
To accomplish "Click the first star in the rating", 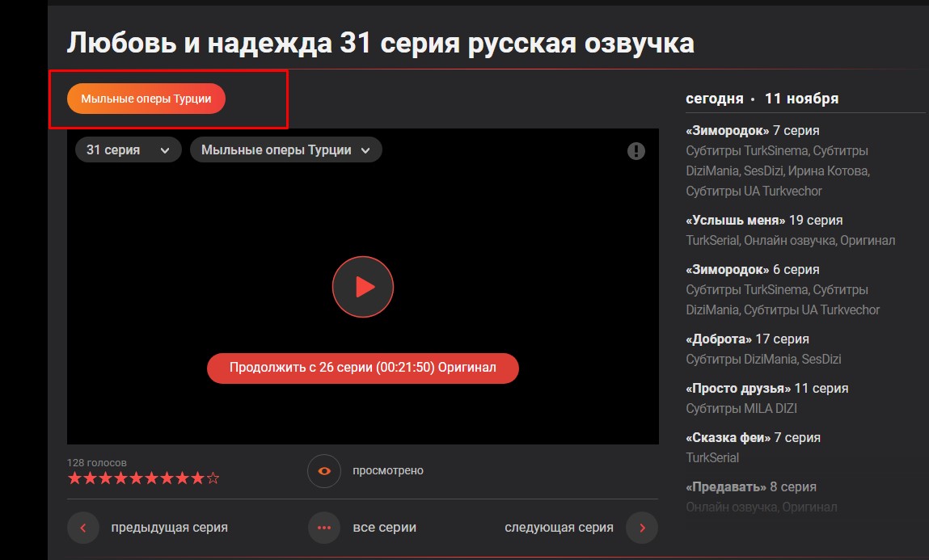I will point(74,478).
